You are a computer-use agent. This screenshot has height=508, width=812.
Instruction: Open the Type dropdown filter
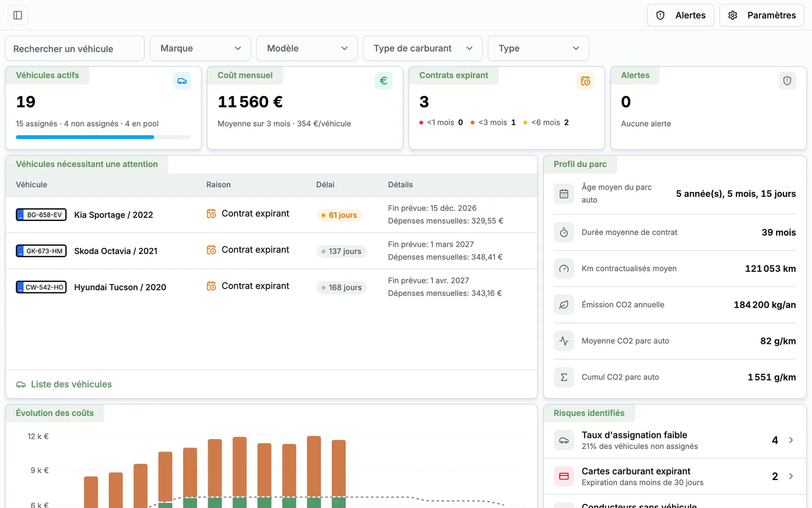[538, 48]
